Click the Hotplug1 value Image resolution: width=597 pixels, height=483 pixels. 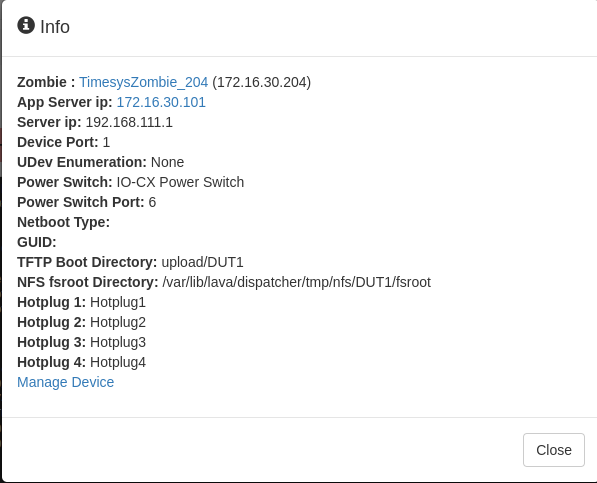coord(118,302)
